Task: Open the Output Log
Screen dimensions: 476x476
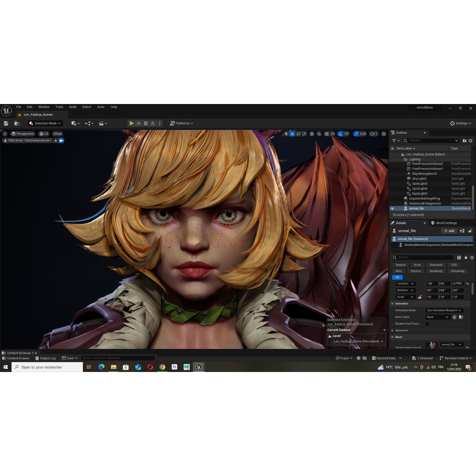Action: (x=45, y=358)
